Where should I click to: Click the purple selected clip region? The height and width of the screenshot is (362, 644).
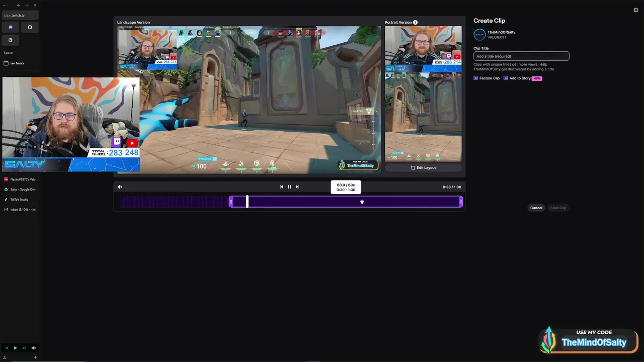[x=346, y=202]
